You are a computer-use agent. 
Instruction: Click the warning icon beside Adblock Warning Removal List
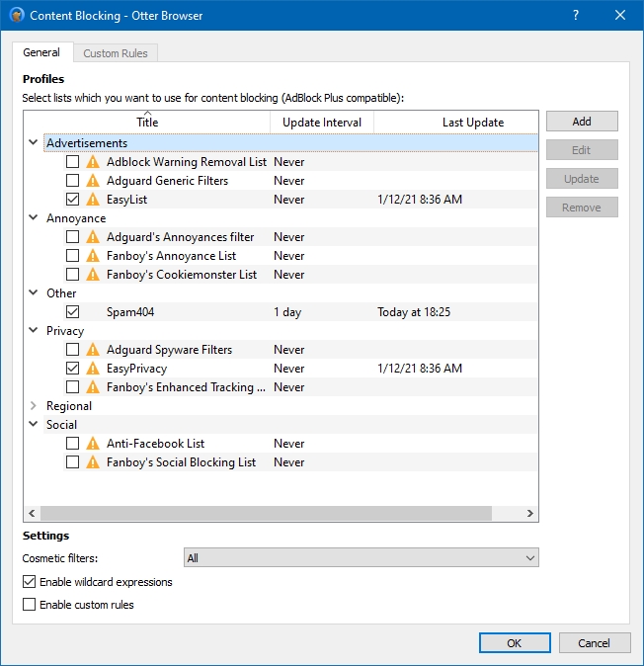point(93,162)
